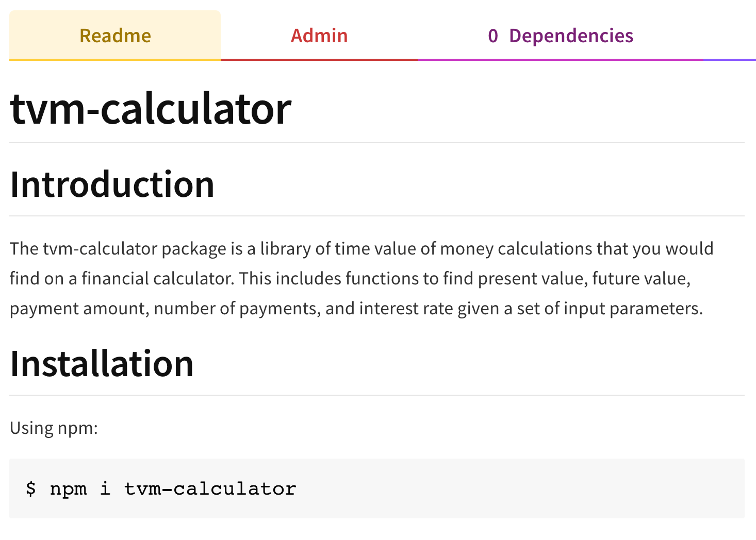Select the partially visible tab after Dependencies
This screenshot has width=756, height=540.
(x=730, y=36)
